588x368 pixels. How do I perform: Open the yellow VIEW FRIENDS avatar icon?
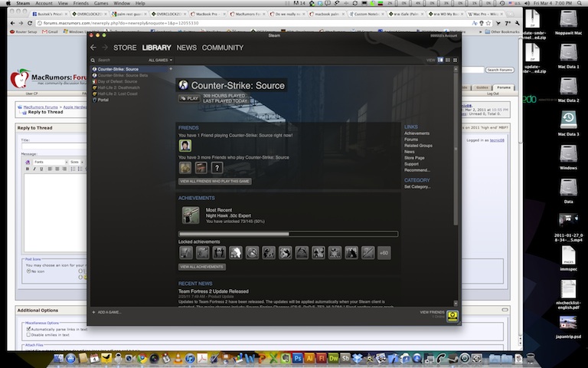coord(452,316)
